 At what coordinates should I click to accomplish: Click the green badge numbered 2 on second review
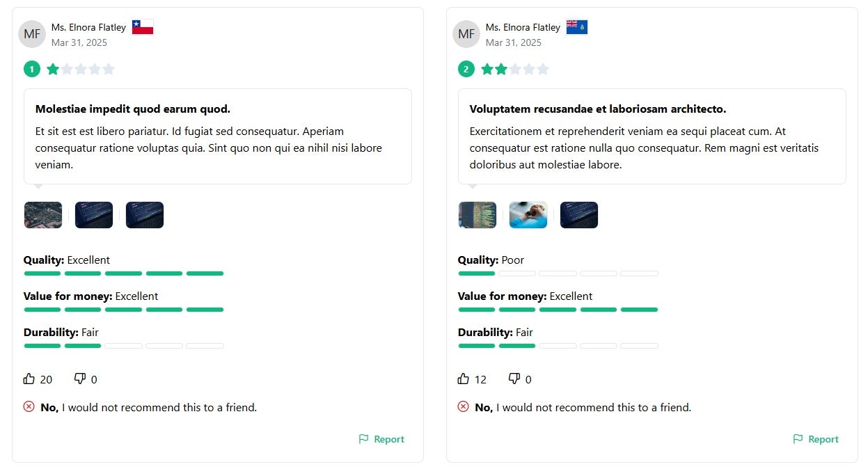click(x=466, y=69)
